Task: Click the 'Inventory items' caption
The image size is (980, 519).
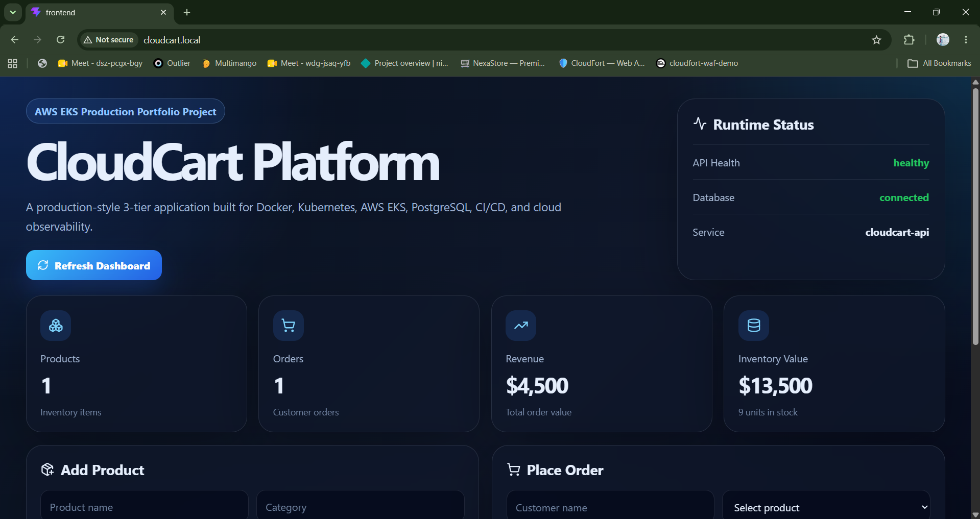Action: point(71,412)
